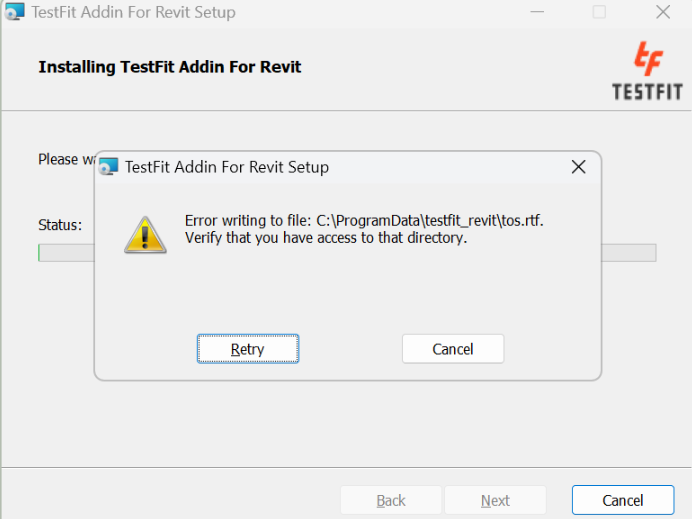Click the yellow warning triangle icon
The height and width of the screenshot is (519, 692).
(145, 235)
